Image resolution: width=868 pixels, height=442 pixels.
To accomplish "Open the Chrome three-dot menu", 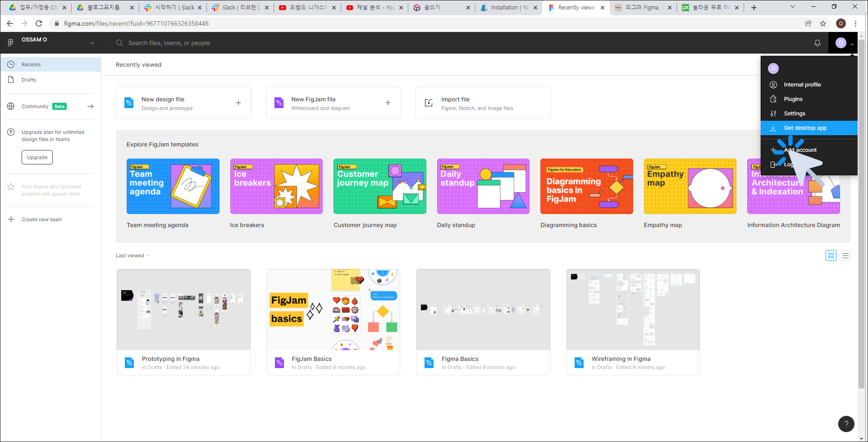I will pos(855,23).
